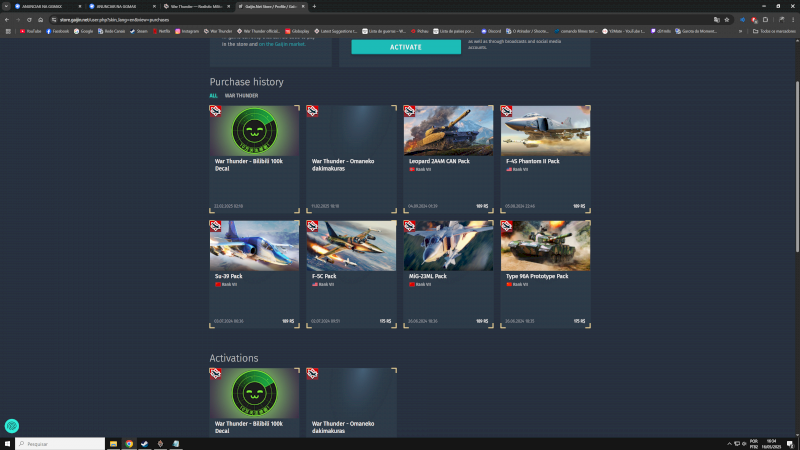Click the Windows Start button

coord(7,443)
